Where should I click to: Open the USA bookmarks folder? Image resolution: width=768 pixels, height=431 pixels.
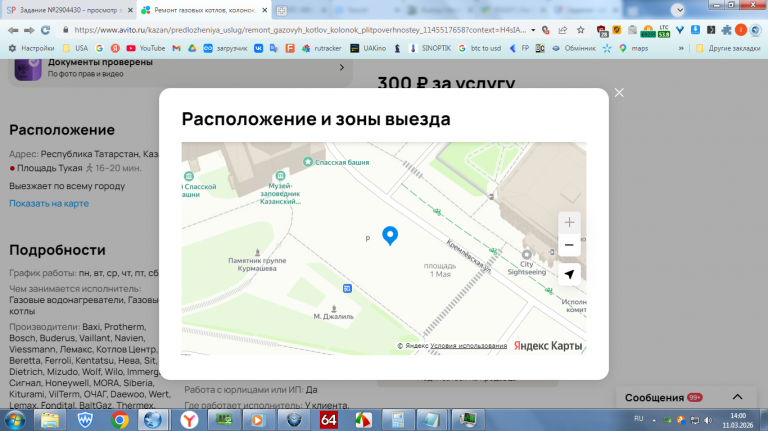(x=75, y=48)
